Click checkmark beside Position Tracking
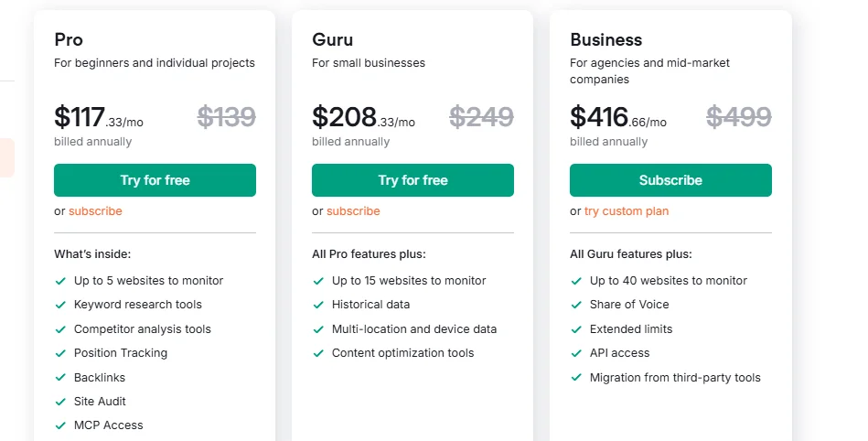This screenshot has width=868, height=441. [x=60, y=353]
